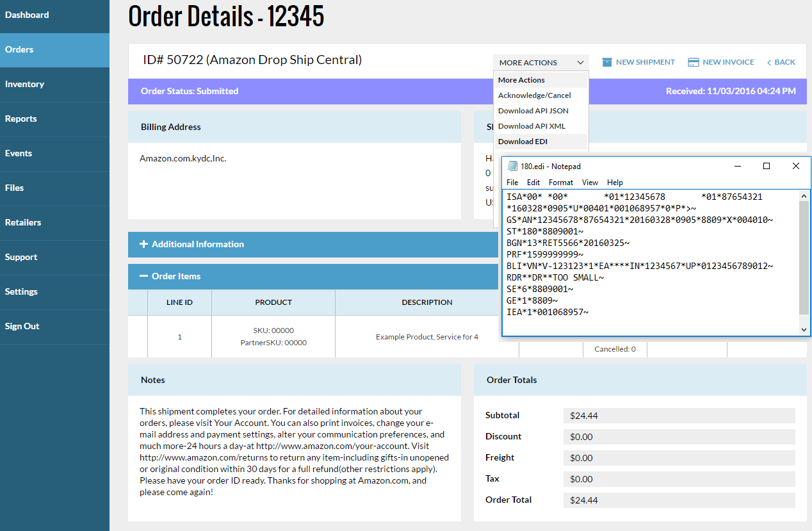This screenshot has width=812, height=531.
Task: Open Events in the sidebar
Action: 54,153
